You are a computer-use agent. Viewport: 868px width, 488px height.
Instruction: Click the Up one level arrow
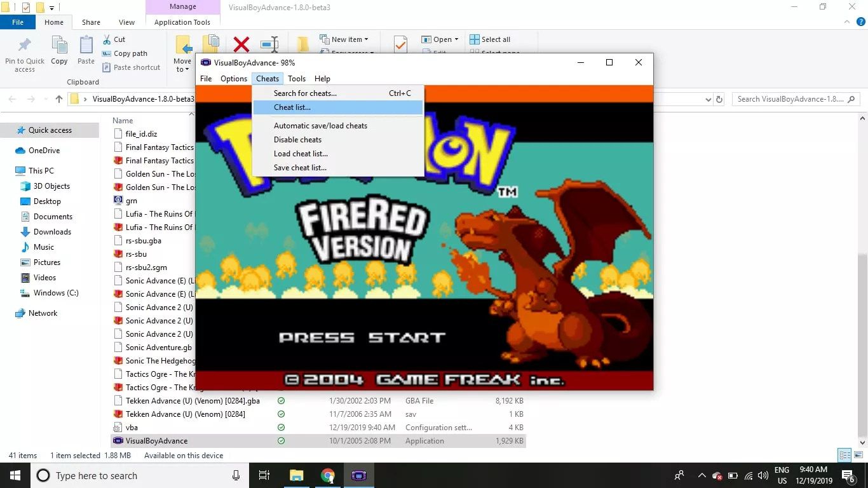click(59, 99)
